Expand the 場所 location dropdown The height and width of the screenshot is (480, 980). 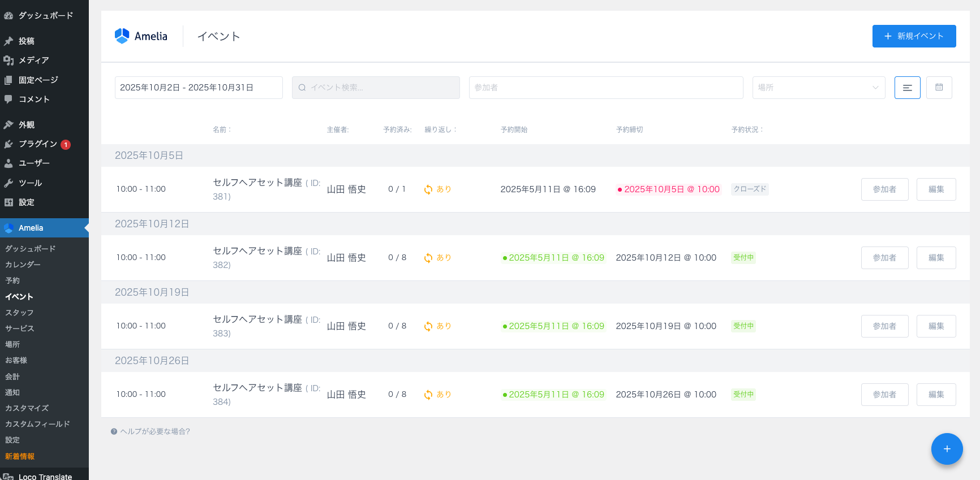tap(818, 88)
